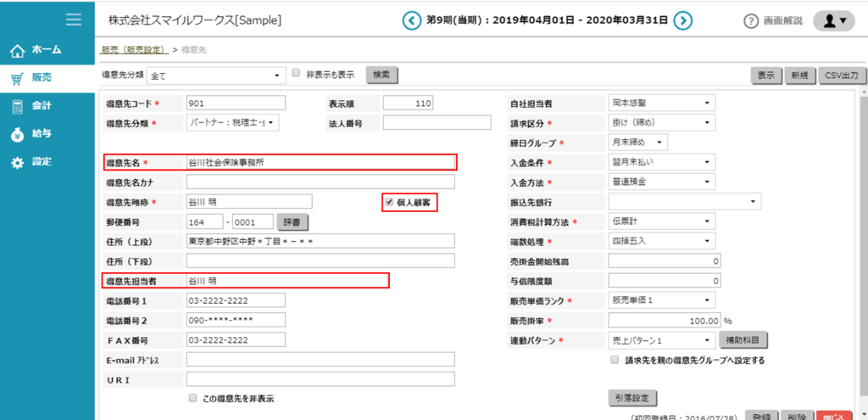Uncheck the 個人顧客 checkbox
The width and height of the screenshot is (868, 420).
pos(389,202)
